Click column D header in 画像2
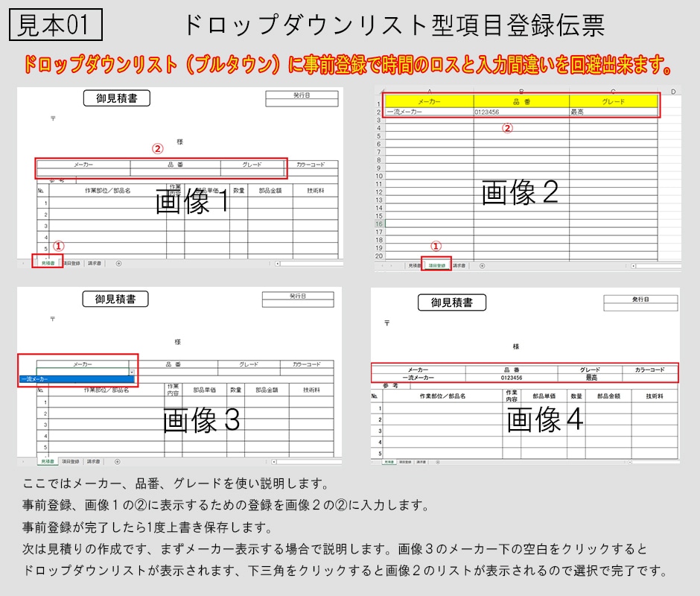Viewport: 700px width, 596px height. tap(673, 92)
